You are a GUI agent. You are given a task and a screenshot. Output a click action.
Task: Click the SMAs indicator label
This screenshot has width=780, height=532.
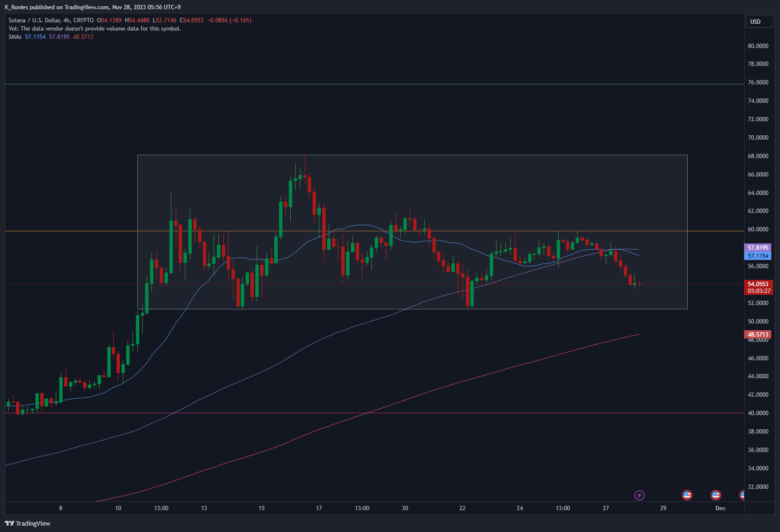click(x=15, y=37)
